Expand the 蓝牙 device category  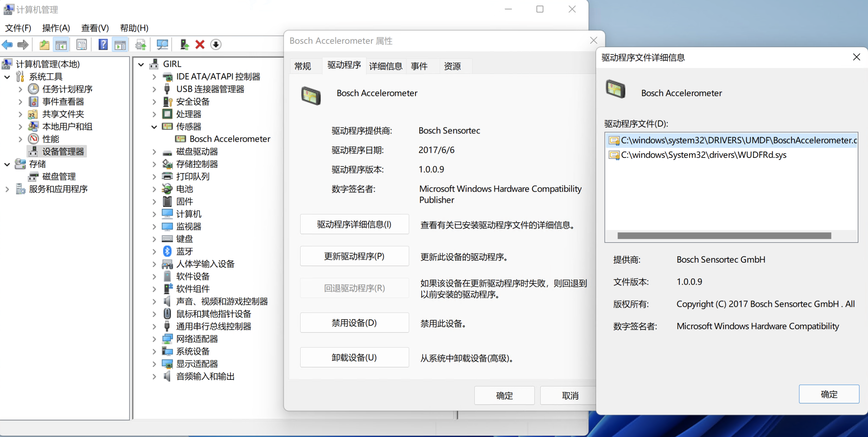click(154, 252)
